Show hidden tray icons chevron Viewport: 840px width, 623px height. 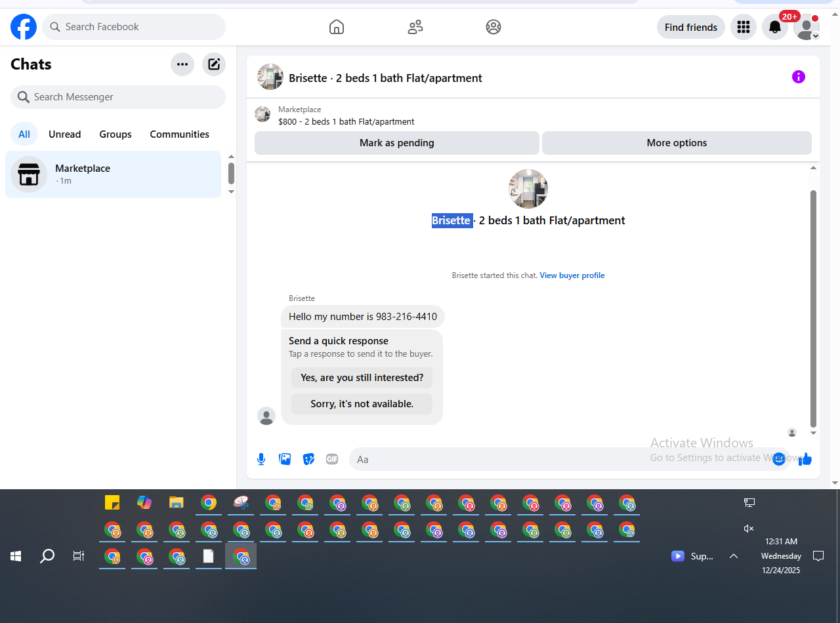pos(734,556)
